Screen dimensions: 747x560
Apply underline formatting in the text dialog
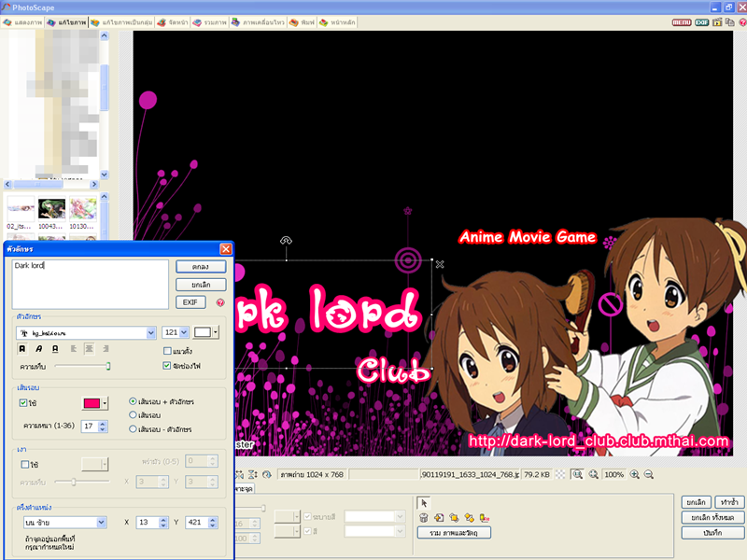(55, 349)
